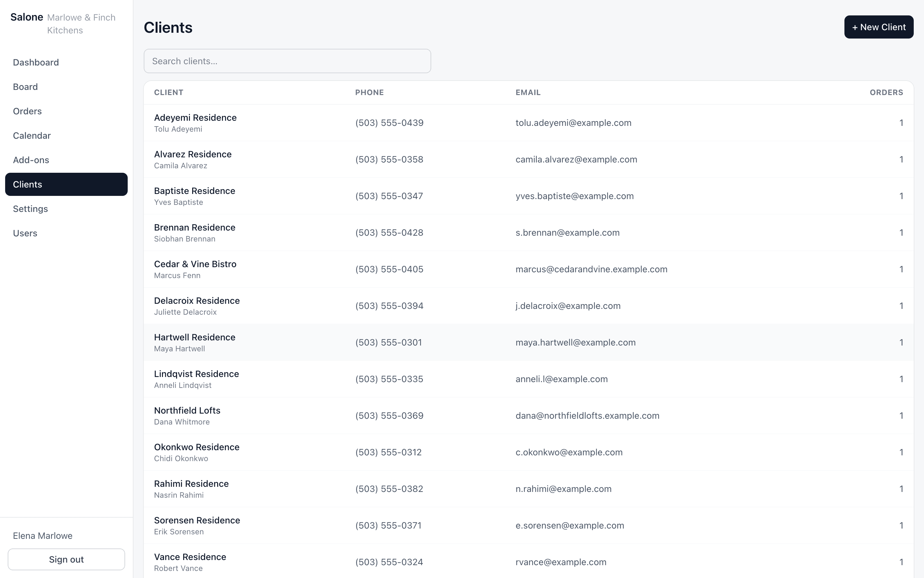
Task: Open Settings from the sidebar
Action: [x=66, y=209]
